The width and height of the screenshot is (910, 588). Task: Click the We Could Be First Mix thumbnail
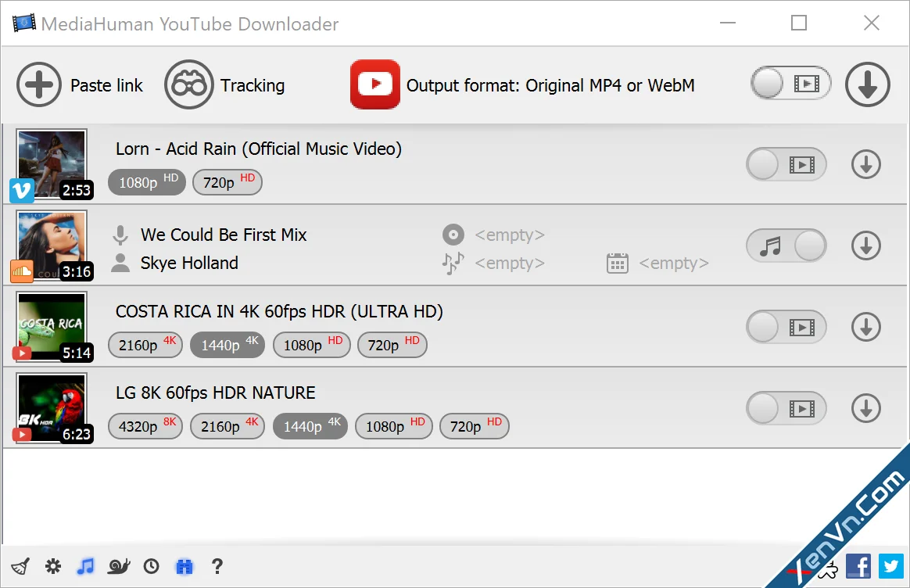click(52, 246)
